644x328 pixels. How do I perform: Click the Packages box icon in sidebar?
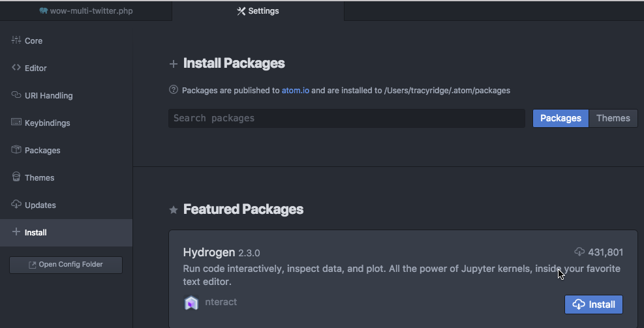pos(16,150)
